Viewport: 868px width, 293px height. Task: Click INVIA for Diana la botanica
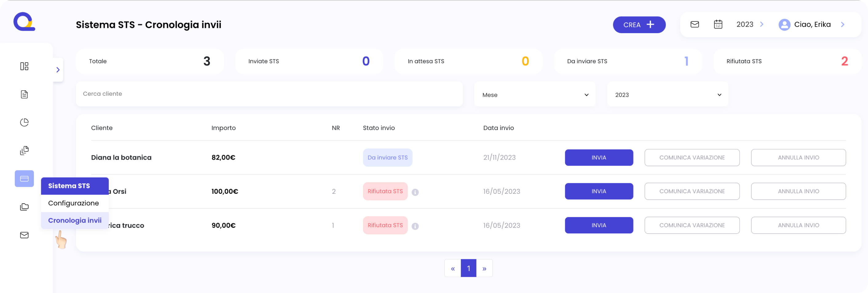[599, 157]
